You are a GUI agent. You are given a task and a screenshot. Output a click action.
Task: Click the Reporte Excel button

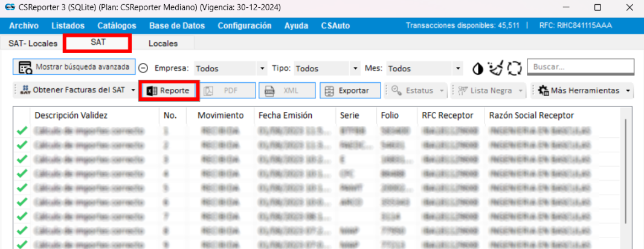[x=169, y=91]
